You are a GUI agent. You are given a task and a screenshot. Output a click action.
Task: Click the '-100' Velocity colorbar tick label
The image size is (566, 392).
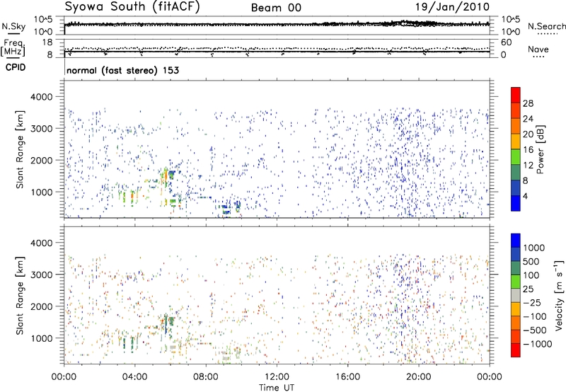(x=535, y=316)
